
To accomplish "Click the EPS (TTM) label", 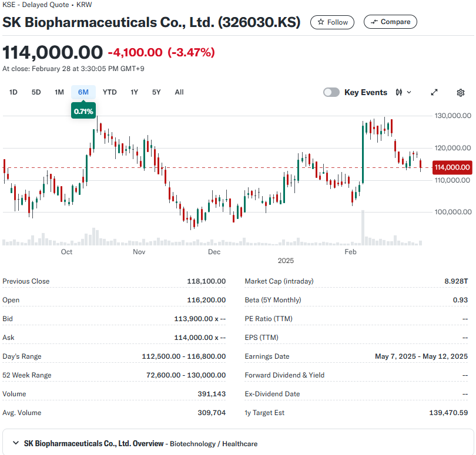I will tap(262, 338).
